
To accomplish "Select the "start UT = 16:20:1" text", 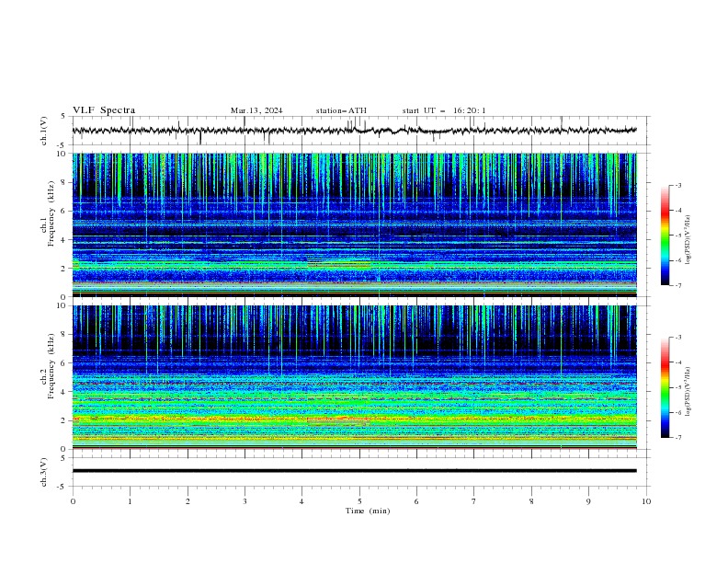I will point(444,110).
